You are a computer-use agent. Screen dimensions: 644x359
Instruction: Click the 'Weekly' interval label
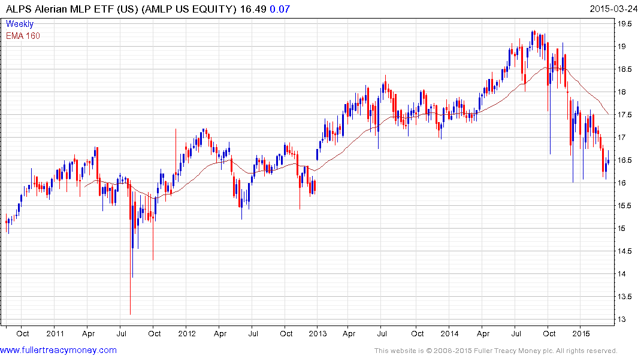(x=20, y=24)
